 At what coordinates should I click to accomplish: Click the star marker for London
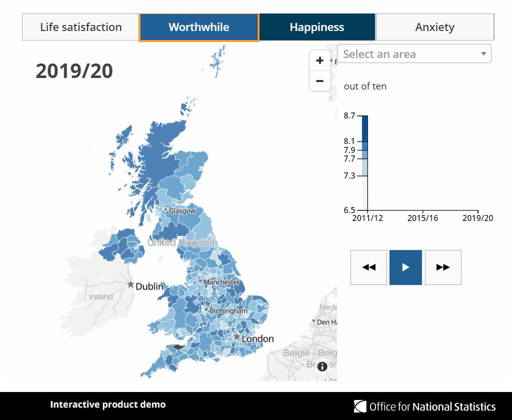tap(236, 336)
